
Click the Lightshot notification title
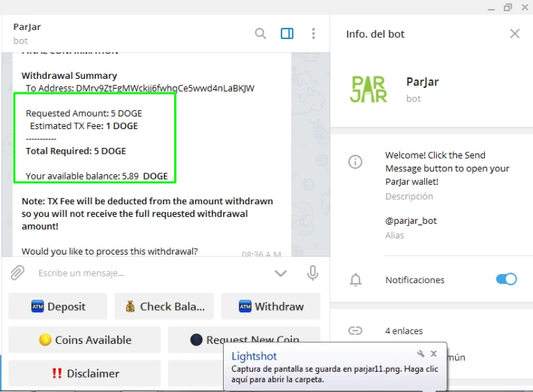[254, 356]
